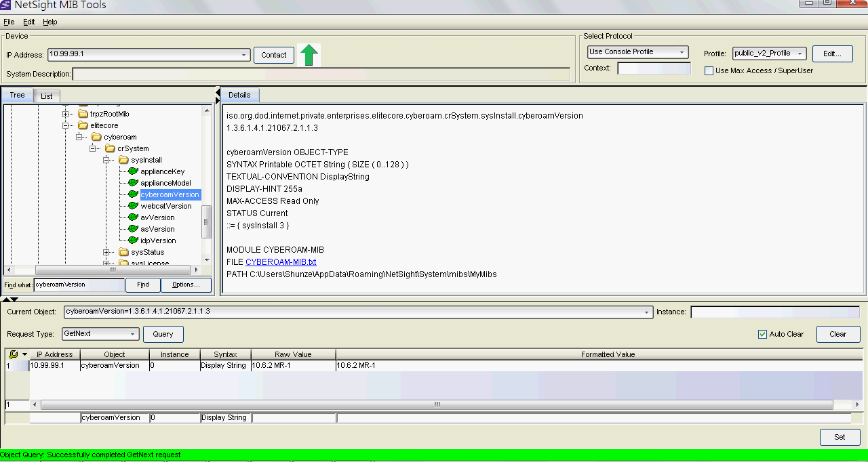Toggle the Auto Clear checkbox
Screen dimensions: 868x462
(762, 334)
